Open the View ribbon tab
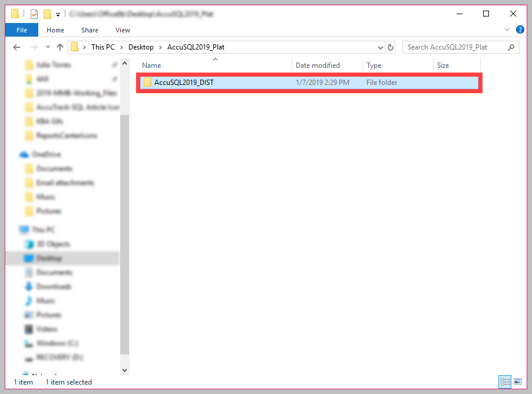The height and width of the screenshot is (394, 532). [x=123, y=30]
